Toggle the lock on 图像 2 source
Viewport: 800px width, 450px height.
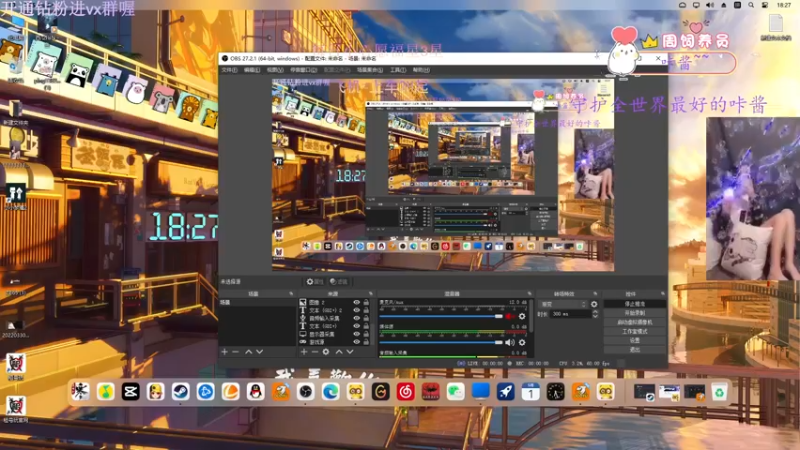(x=366, y=303)
